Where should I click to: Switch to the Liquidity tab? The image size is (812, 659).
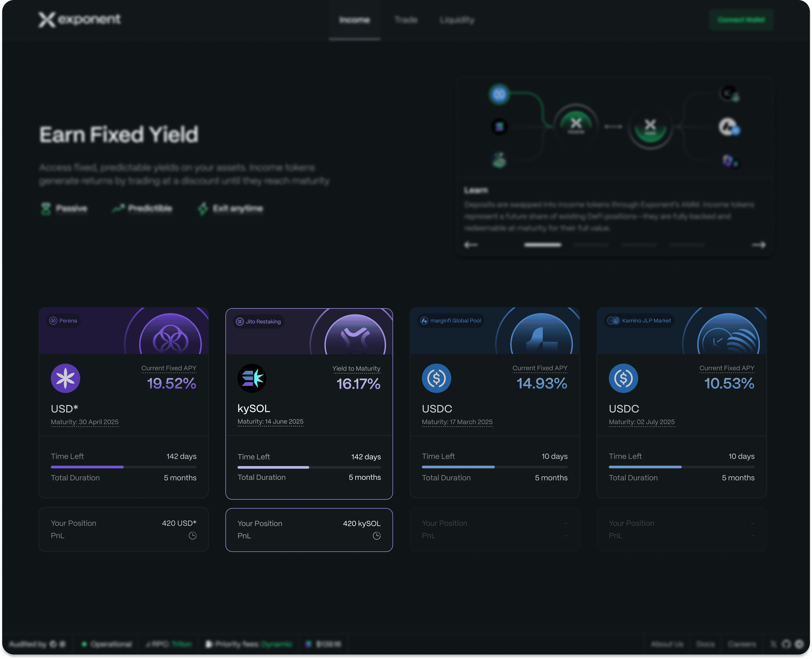457,20
